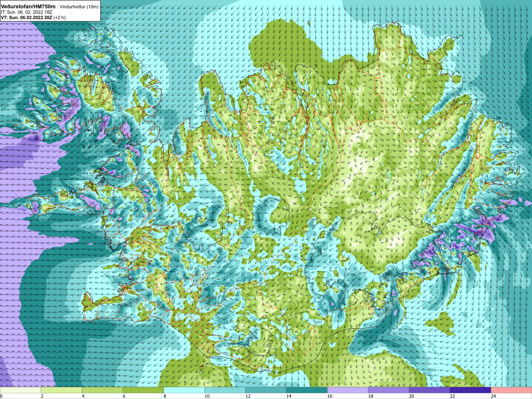532x399 pixels.
Task: Click the legend scale label '10'
Action: [x=207, y=396]
